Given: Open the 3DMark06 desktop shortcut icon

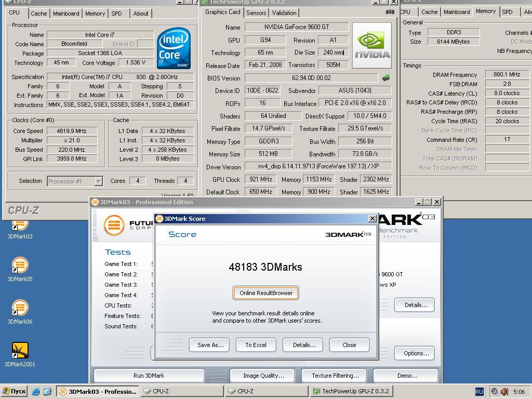Looking at the screenshot, I should point(20,308).
